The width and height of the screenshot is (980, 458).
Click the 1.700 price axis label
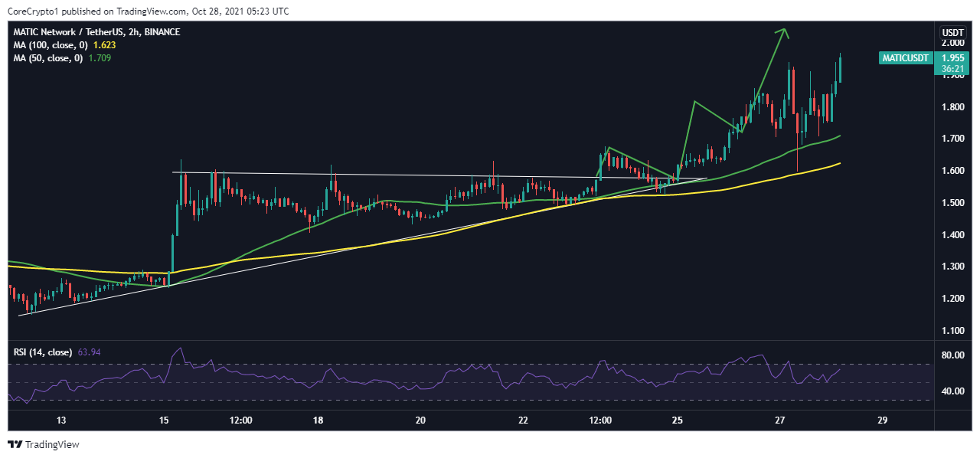pyautogui.click(x=952, y=139)
